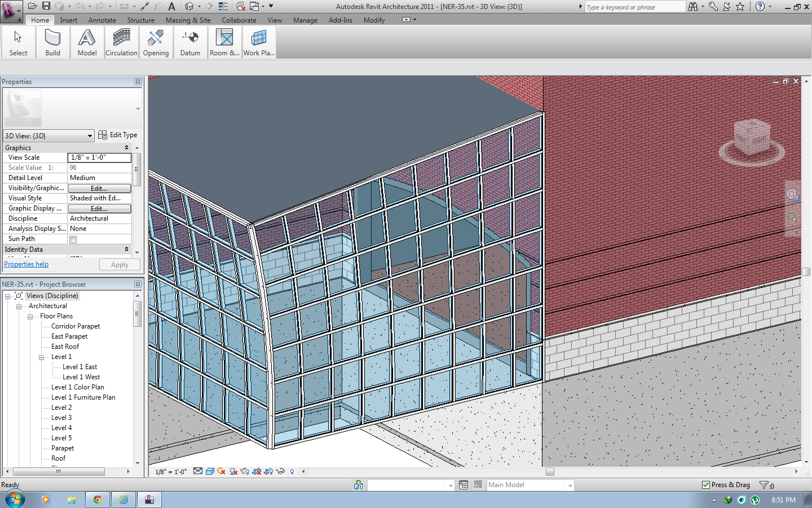Click the ViewCube in the 3D view
Viewport: 812px width, 508px height.
(x=752, y=138)
